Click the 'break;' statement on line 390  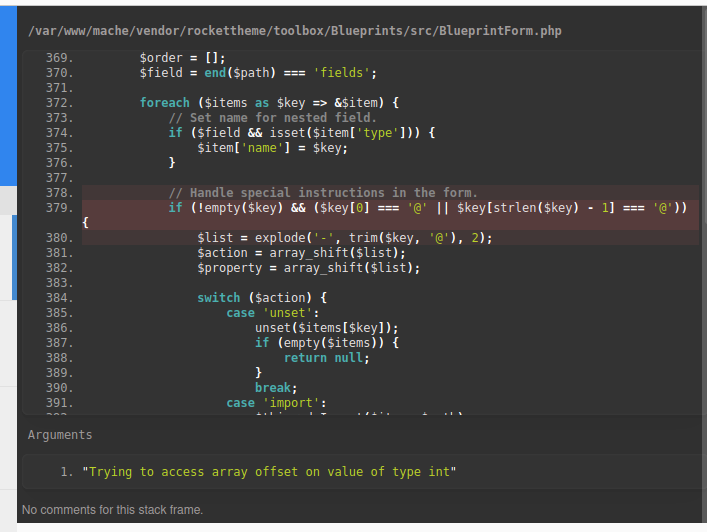[x=276, y=388]
